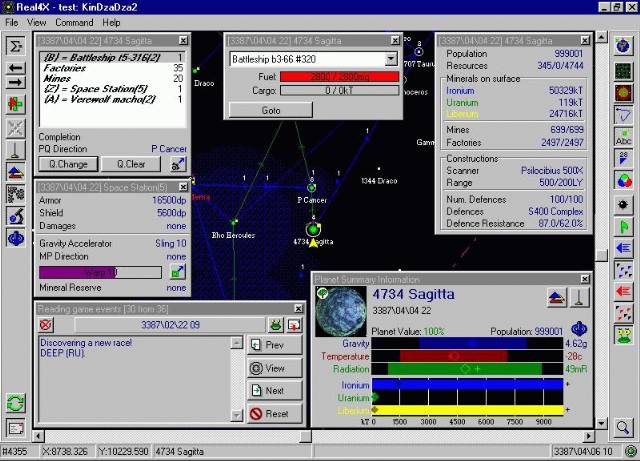
Task: Click the ships icon in Planet Summary
Action: (x=556, y=298)
